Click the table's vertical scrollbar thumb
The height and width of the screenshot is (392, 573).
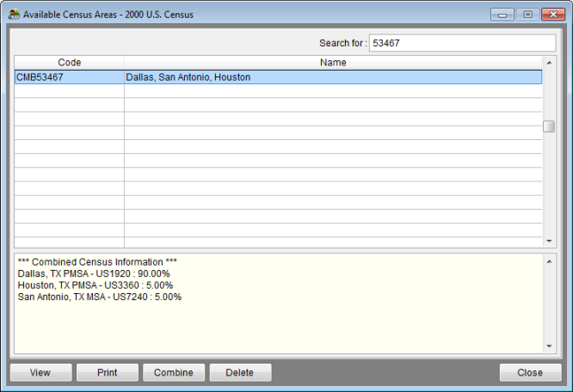549,126
